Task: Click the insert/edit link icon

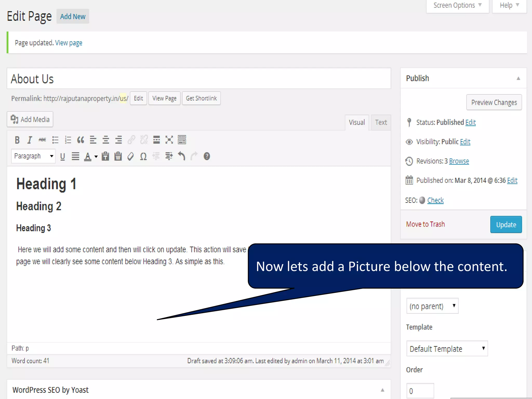Action: (131, 140)
